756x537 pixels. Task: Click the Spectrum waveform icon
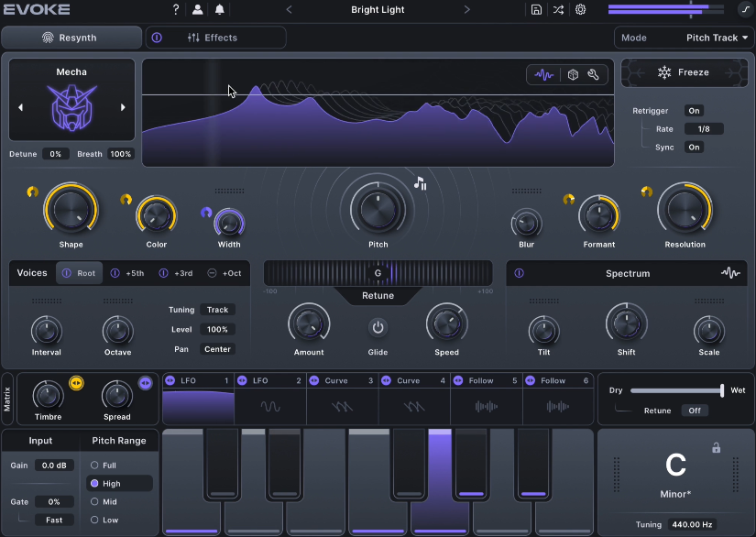point(730,273)
